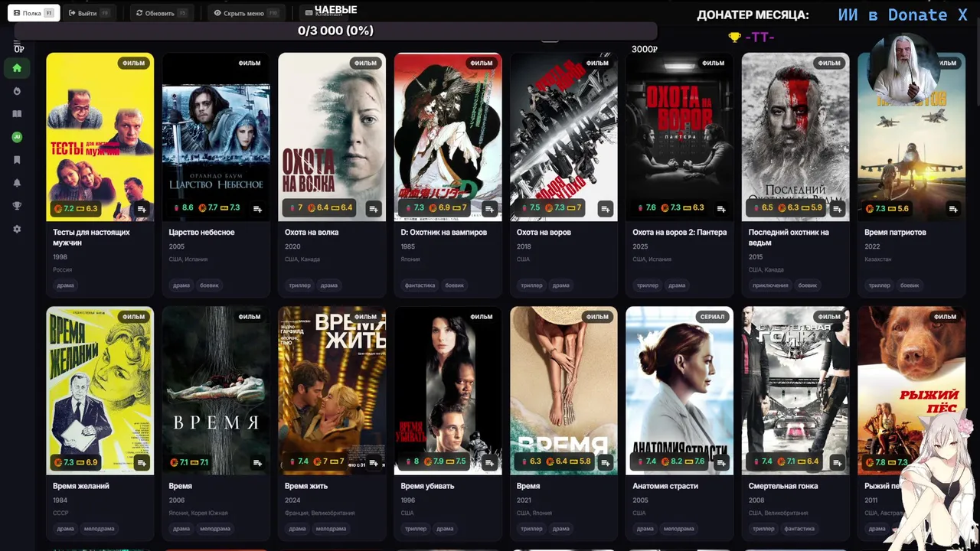Viewport: 980px width, 551px height.
Task: Select the фантастика tag under D: Охотник на вампиров
Action: click(x=420, y=285)
